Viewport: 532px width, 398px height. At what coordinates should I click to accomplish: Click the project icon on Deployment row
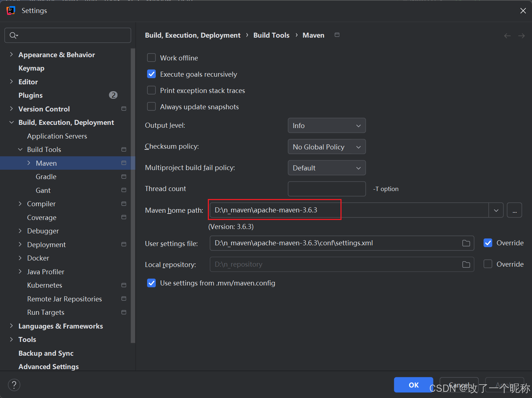pyautogui.click(x=124, y=244)
